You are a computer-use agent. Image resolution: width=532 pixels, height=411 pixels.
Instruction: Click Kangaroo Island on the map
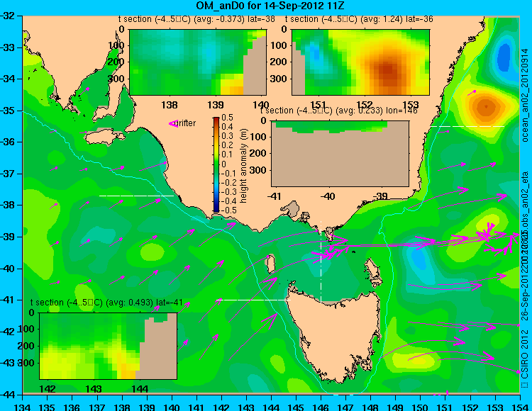[x=105, y=136]
